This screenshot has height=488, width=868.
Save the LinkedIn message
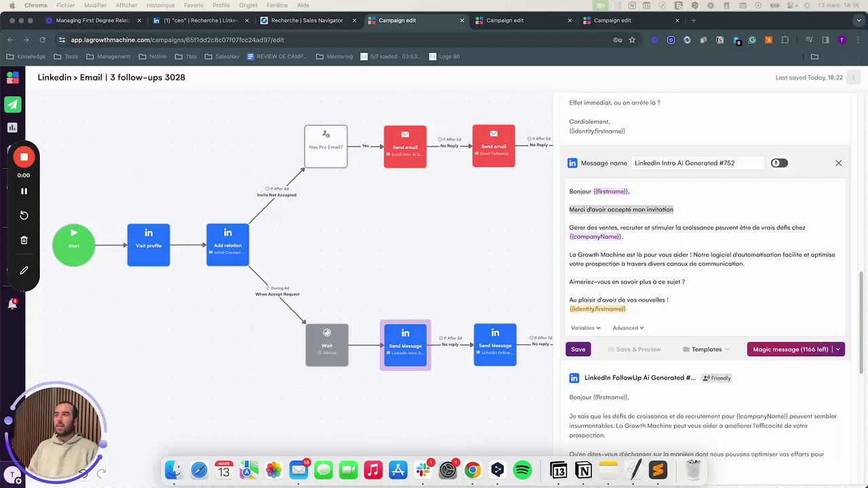tap(578, 349)
